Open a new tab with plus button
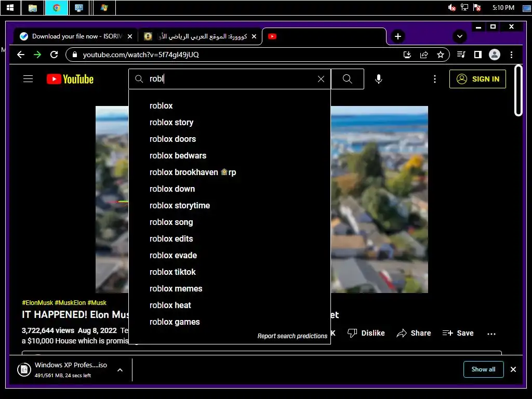The width and height of the screenshot is (532, 399). [398, 36]
